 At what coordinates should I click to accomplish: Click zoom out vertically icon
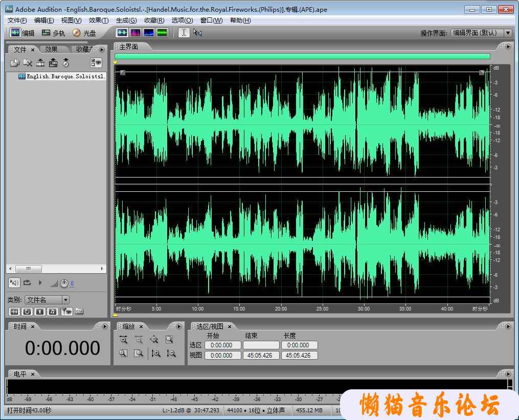tap(171, 353)
